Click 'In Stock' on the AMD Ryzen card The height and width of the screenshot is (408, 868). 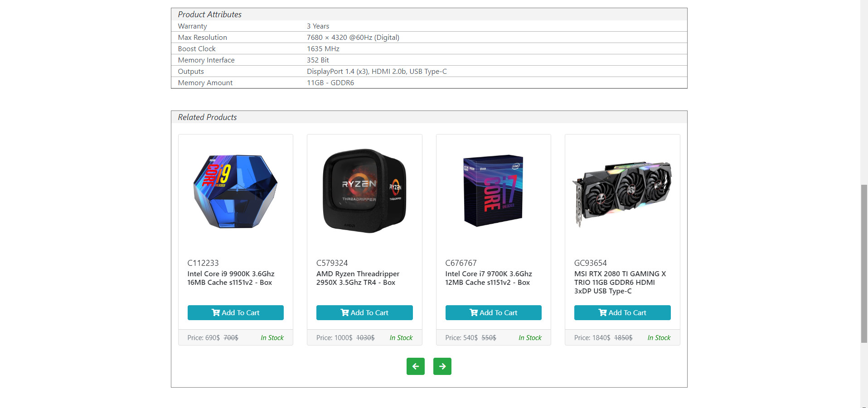click(x=401, y=338)
